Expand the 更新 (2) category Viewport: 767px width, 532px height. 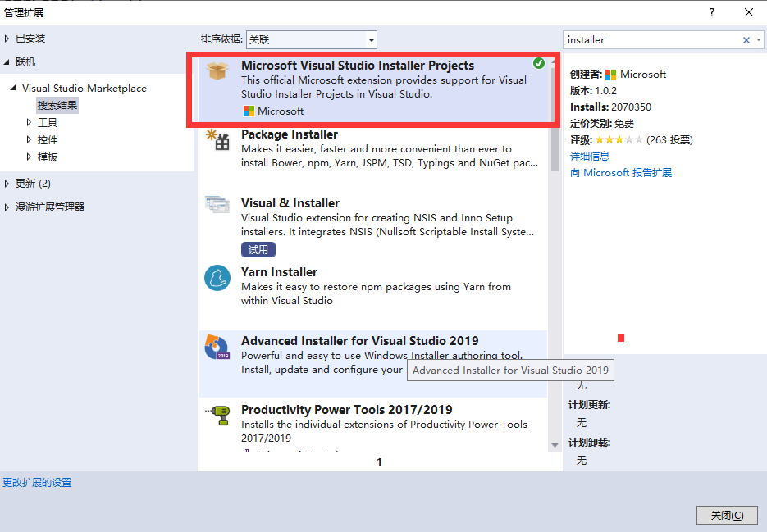pos(7,184)
